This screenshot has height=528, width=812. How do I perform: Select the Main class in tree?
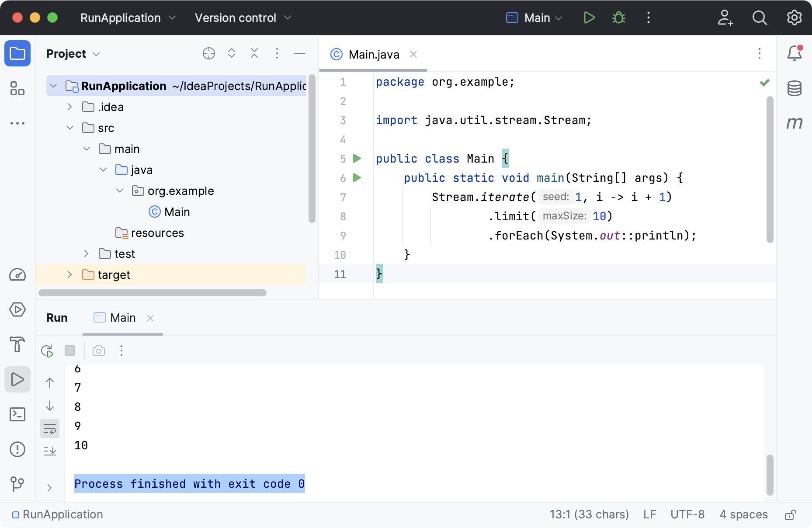(x=169, y=212)
